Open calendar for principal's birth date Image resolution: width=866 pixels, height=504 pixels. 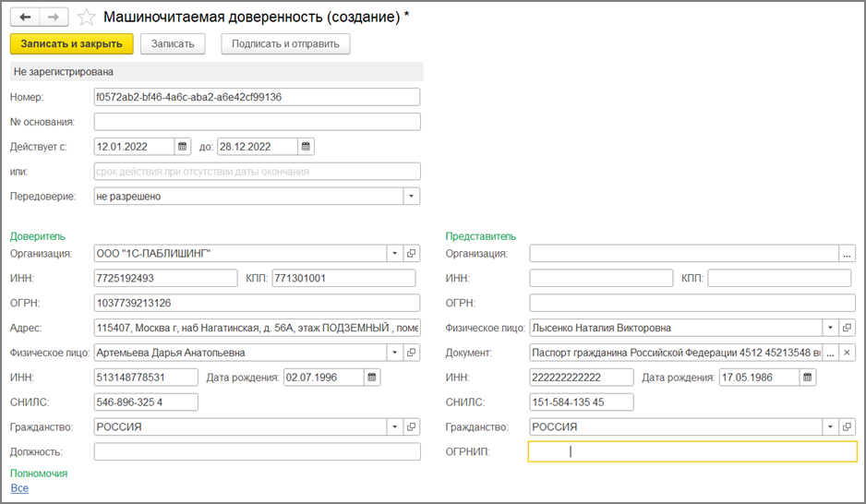(x=372, y=377)
